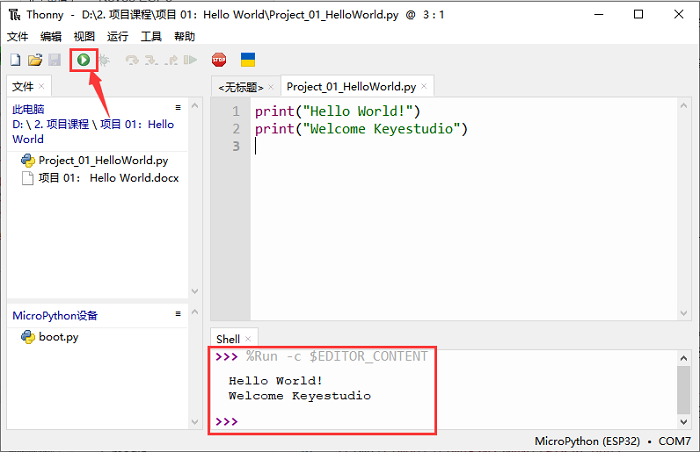Run current script with green play button
Image resolution: width=700 pixels, height=452 pixels.
pyautogui.click(x=84, y=61)
